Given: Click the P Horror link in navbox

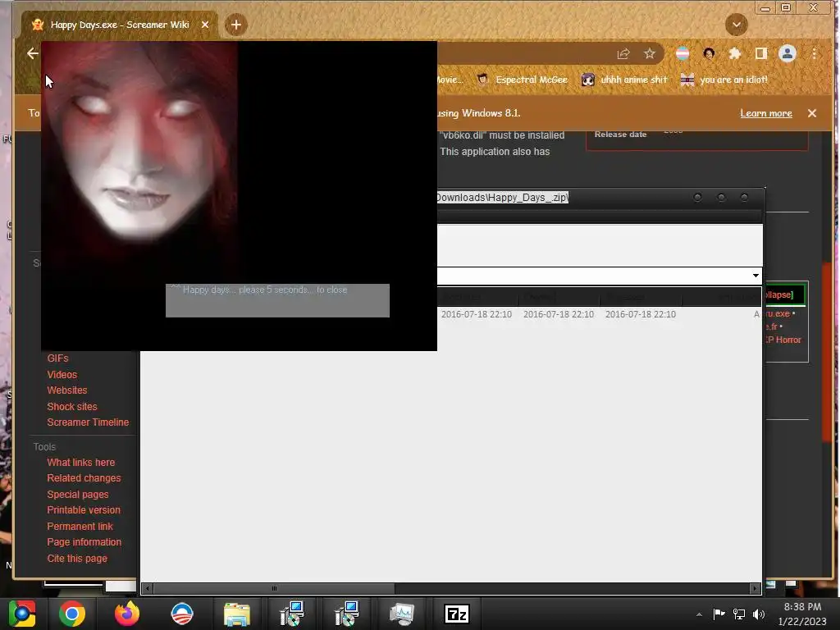Looking at the screenshot, I should pyautogui.click(x=783, y=340).
